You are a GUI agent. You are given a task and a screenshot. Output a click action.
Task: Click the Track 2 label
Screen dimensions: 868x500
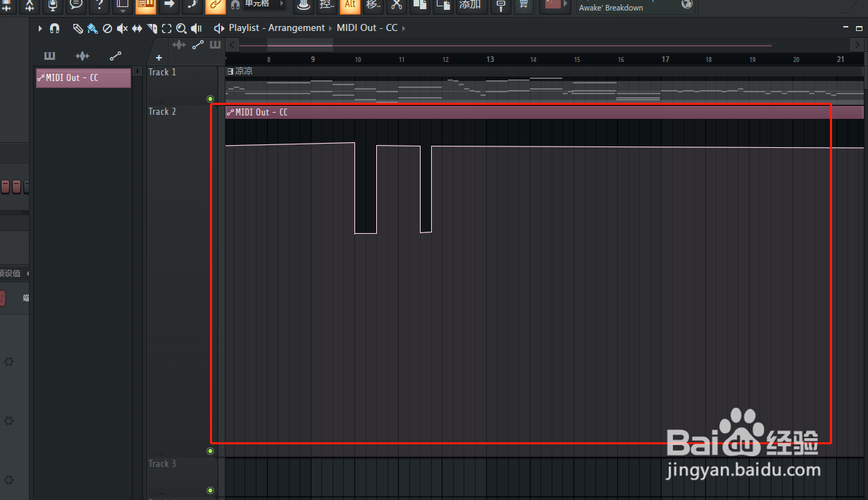(162, 111)
